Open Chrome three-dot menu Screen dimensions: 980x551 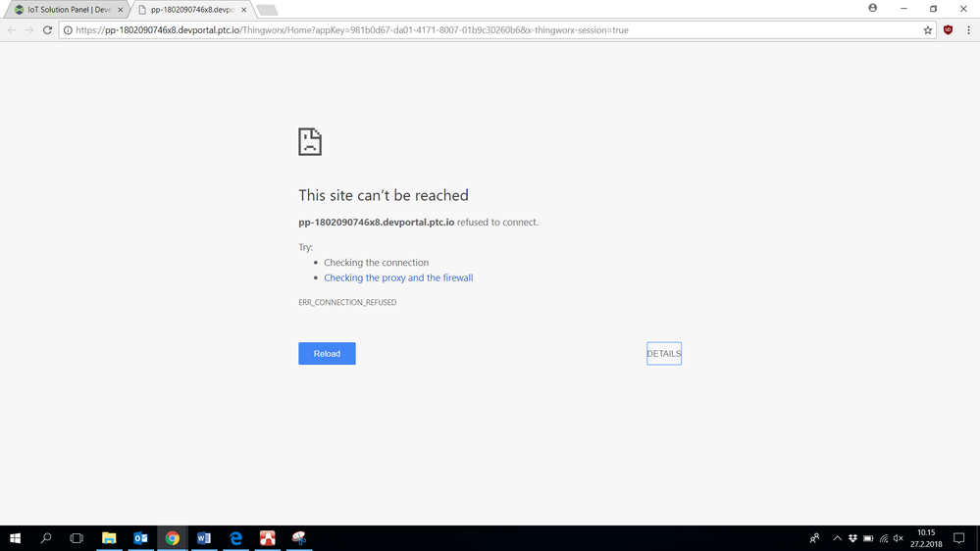coord(969,30)
